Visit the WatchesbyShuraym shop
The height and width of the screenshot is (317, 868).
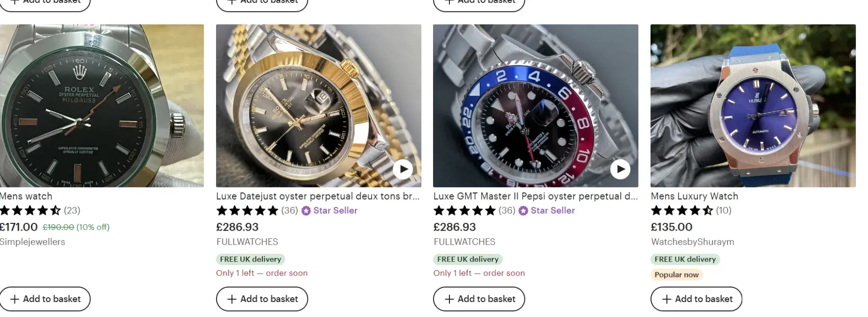point(692,242)
